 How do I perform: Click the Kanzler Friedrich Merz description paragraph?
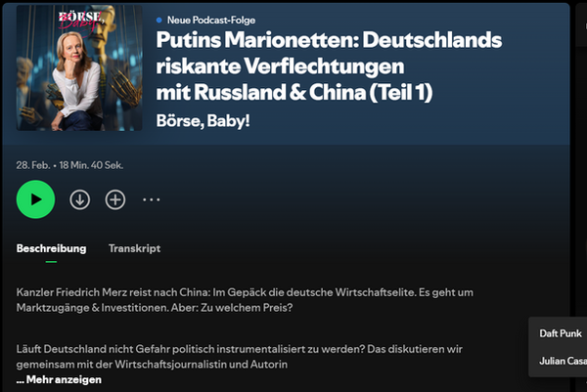coord(245,300)
